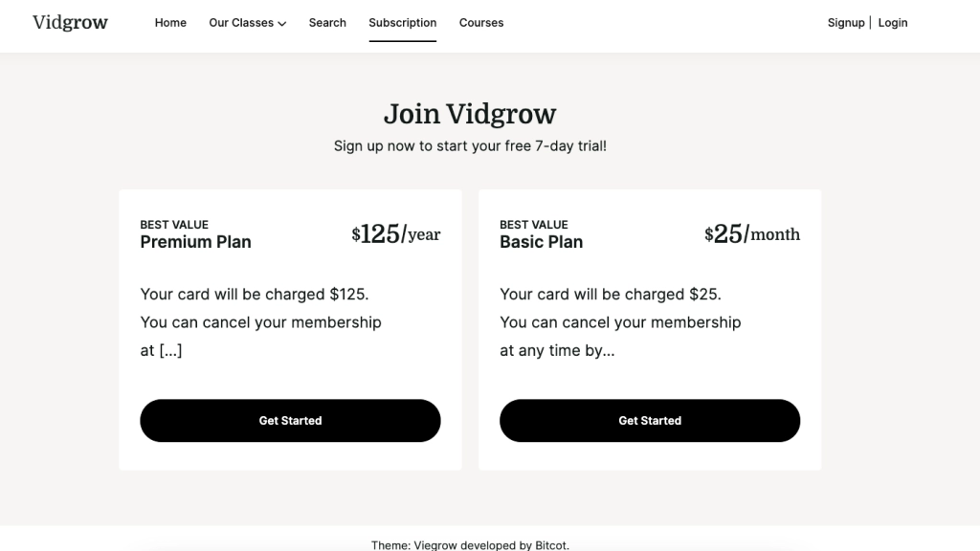980x551 pixels.
Task: Switch to the Search page
Action: click(327, 23)
